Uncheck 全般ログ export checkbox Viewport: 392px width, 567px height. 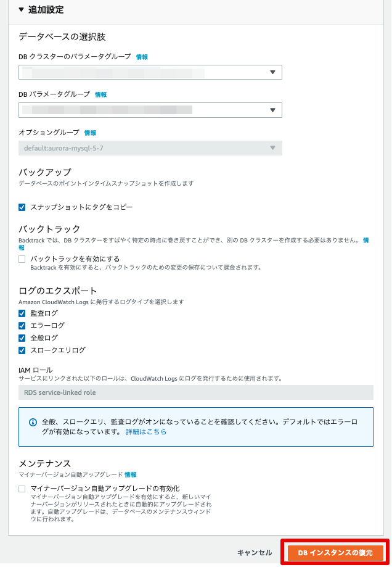22,337
